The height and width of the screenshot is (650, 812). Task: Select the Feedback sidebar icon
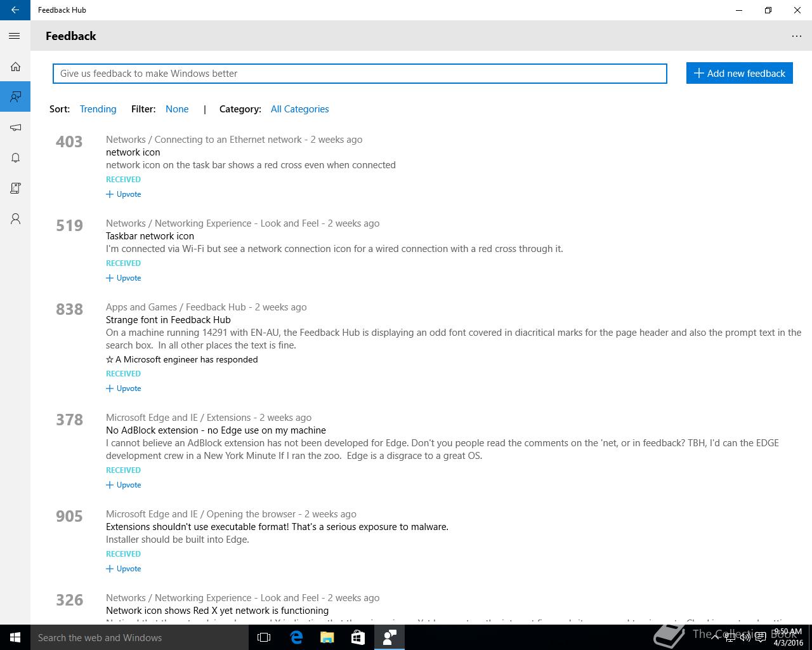pos(15,96)
